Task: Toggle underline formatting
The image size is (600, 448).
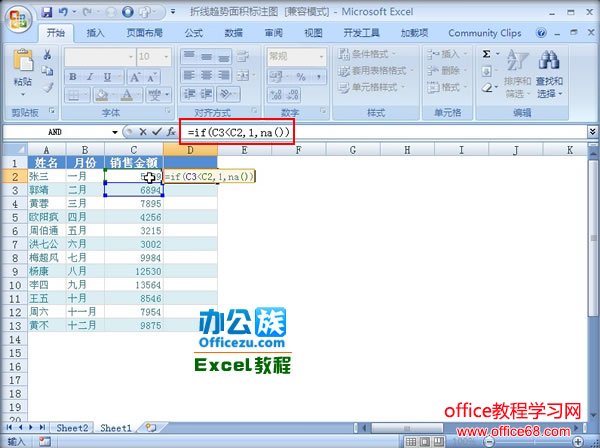Action: pos(108,77)
